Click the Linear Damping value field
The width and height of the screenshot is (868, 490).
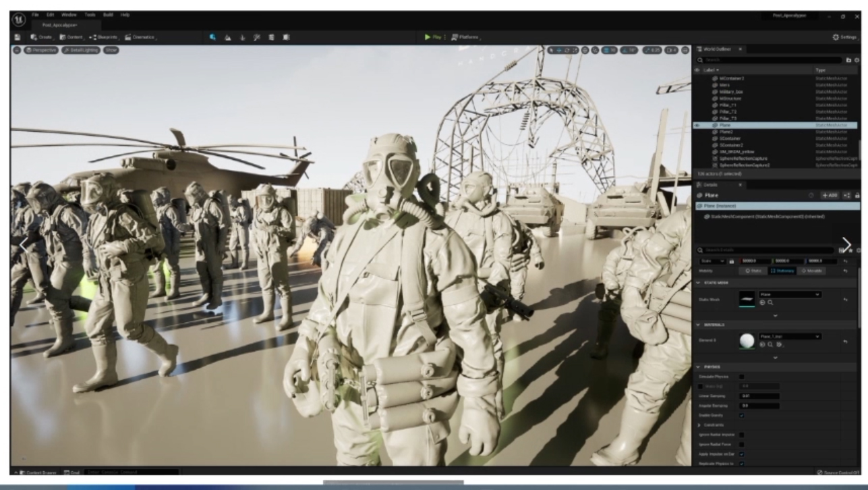coord(759,396)
